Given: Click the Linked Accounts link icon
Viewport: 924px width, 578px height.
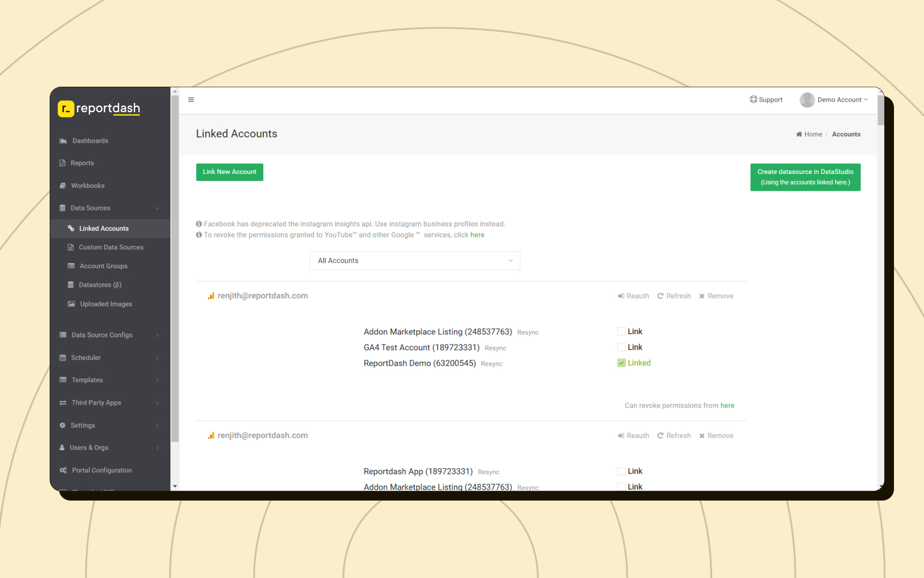Looking at the screenshot, I should coord(71,228).
